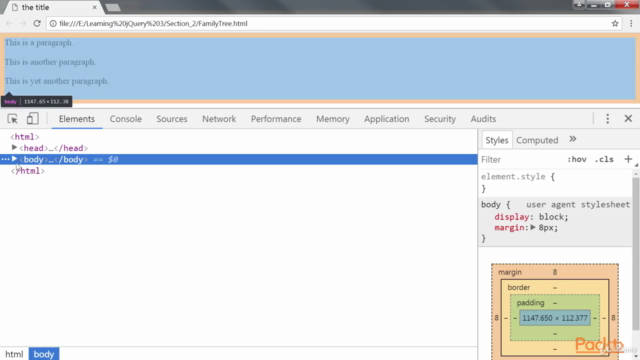Click element.style rule block
Screen dimensions: 640x360
pos(556,182)
